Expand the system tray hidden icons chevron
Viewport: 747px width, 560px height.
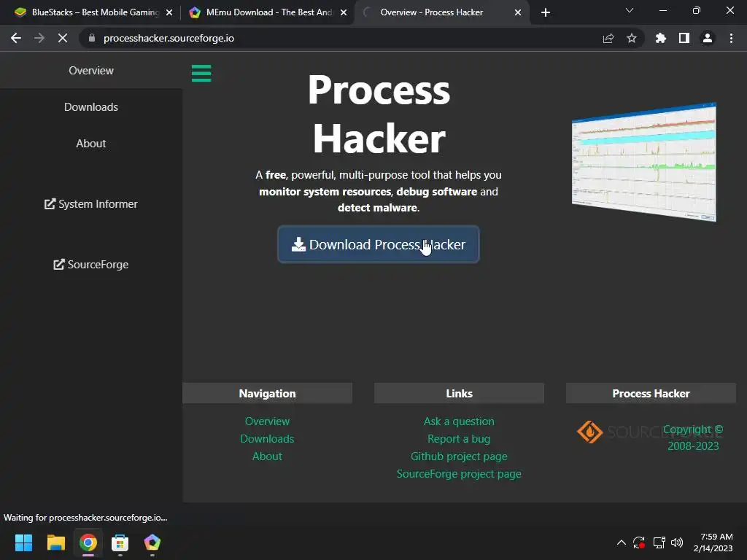click(x=622, y=542)
